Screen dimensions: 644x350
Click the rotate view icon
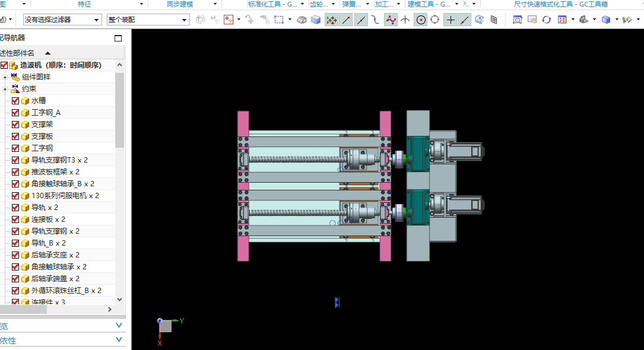point(546,20)
